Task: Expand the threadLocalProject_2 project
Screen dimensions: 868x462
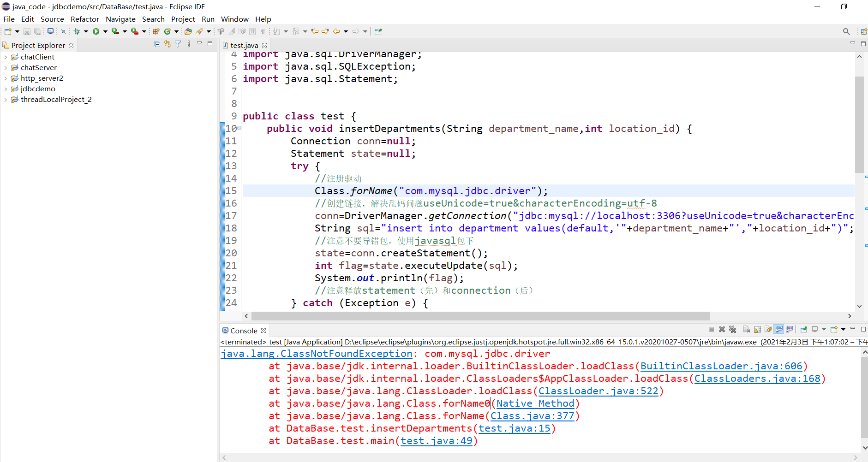Action: [x=6, y=100]
